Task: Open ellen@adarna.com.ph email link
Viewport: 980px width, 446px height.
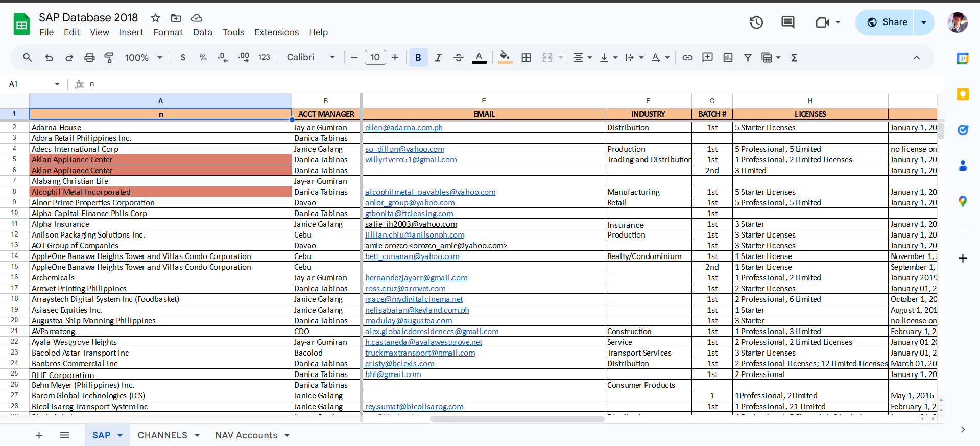Action: click(404, 128)
